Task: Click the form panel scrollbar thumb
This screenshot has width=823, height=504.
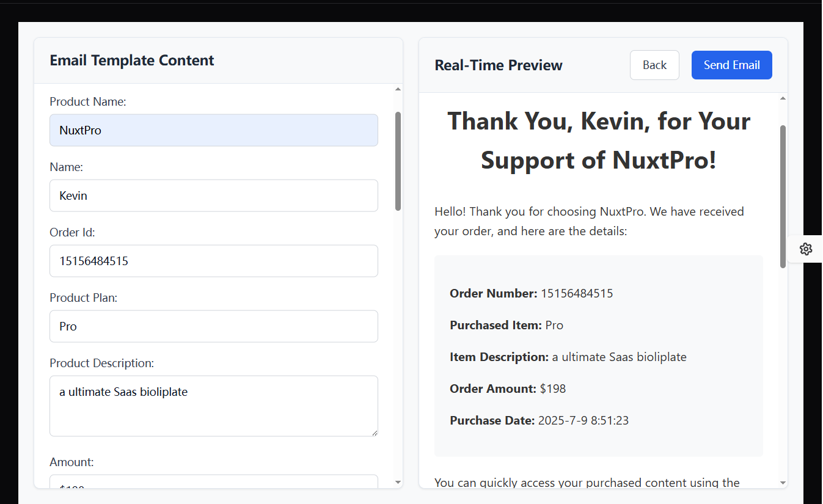Action: 398,161
